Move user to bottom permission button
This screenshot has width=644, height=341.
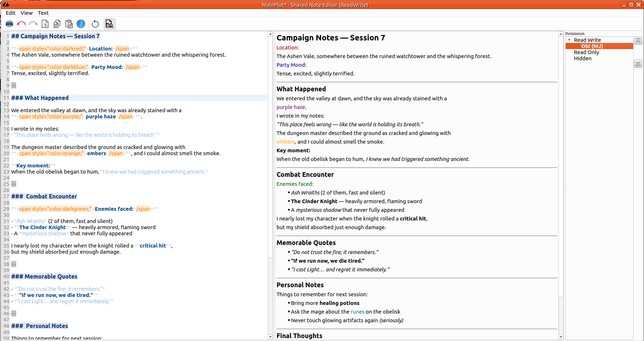coord(638,64)
